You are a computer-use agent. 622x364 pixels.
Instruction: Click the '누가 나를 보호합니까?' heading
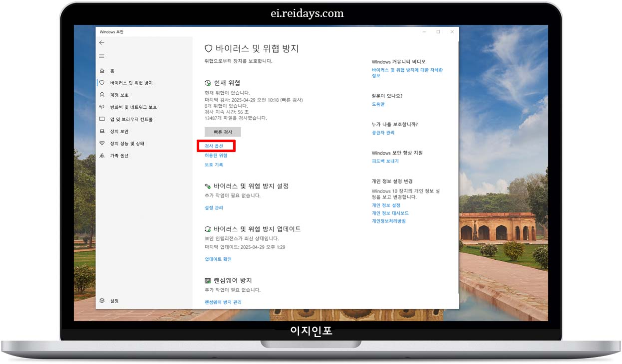tap(395, 124)
